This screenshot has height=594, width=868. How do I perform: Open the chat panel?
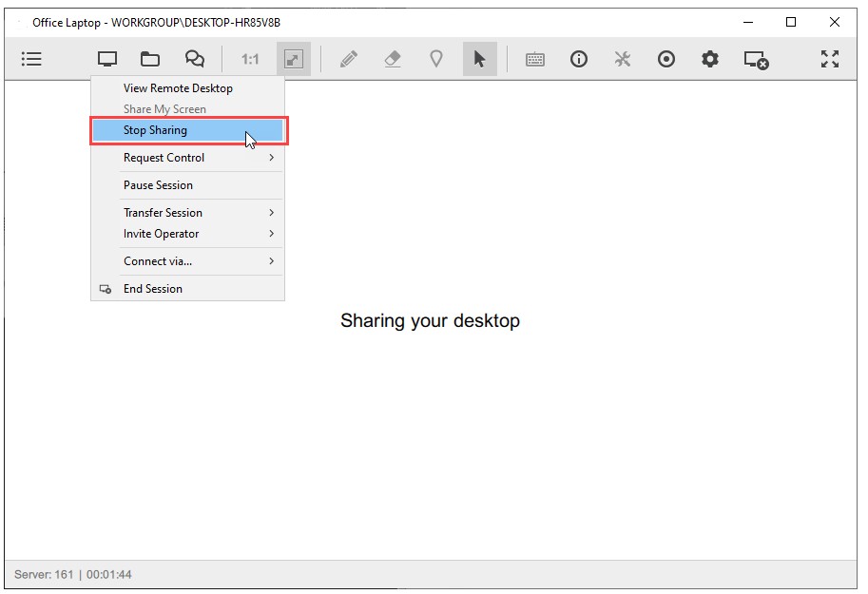click(195, 58)
